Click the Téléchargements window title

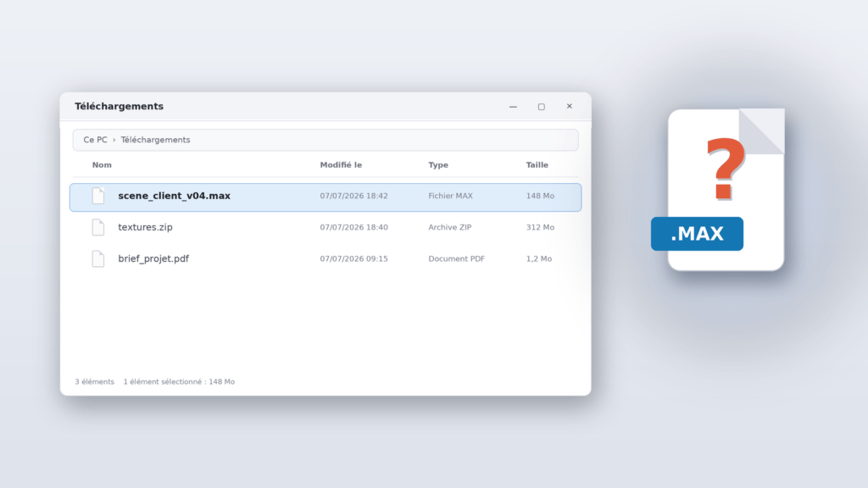pos(119,106)
